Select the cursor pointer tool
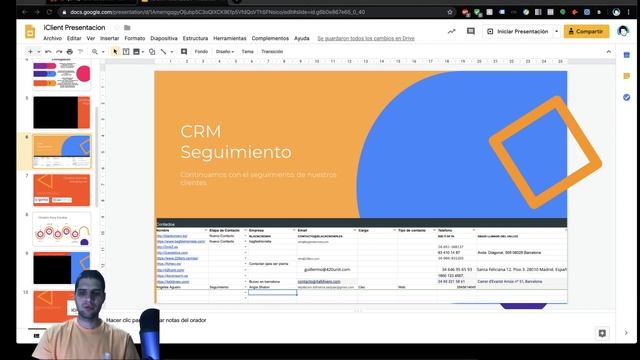640x360 pixels. point(115,51)
